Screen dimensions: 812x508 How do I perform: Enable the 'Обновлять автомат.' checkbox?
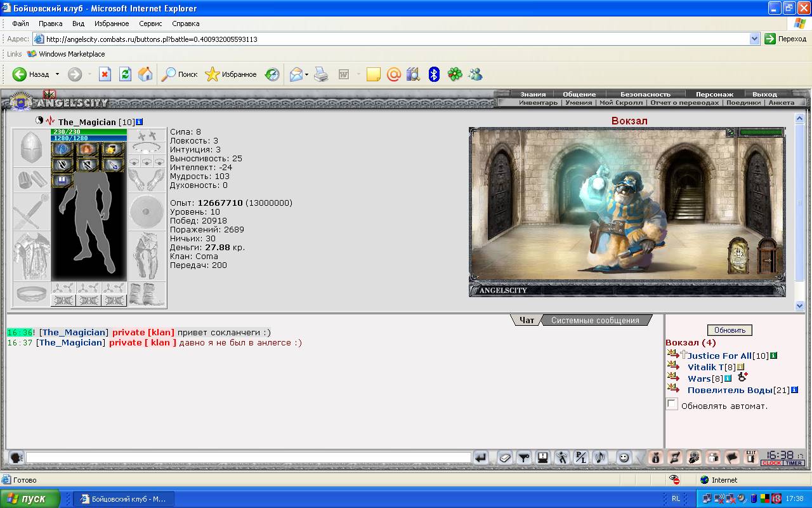point(672,404)
